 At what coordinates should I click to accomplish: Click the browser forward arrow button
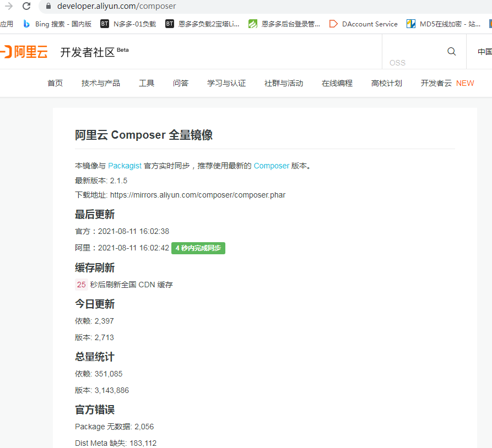(x=9, y=6)
